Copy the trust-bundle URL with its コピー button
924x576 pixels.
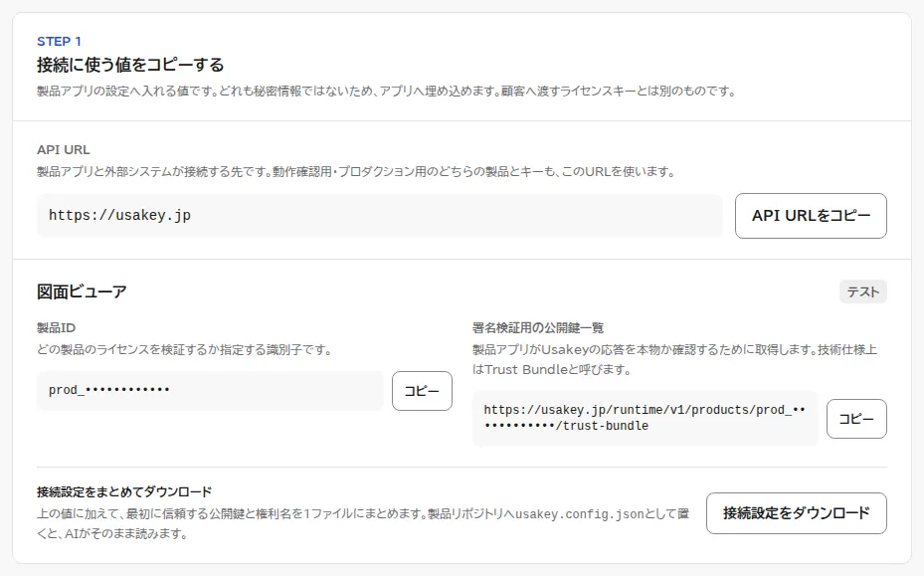tap(856, 419)
